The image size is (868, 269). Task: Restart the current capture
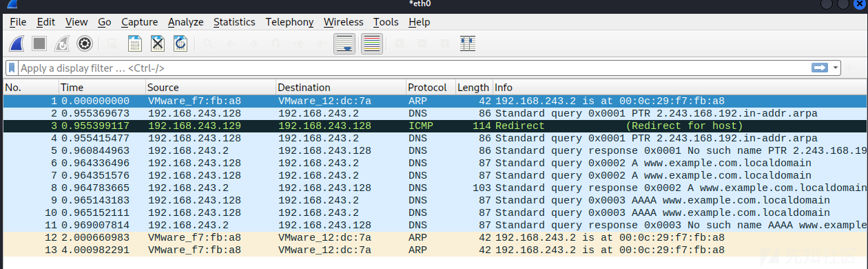62,44
